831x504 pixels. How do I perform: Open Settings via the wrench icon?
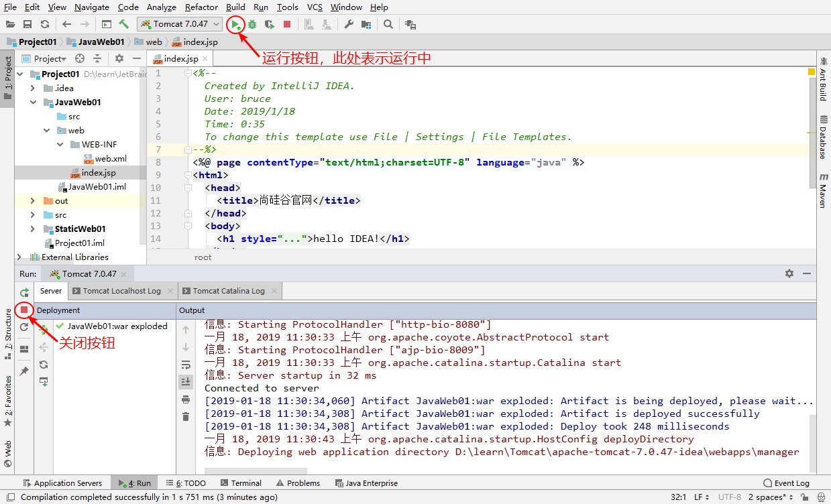tap(348, 23)
